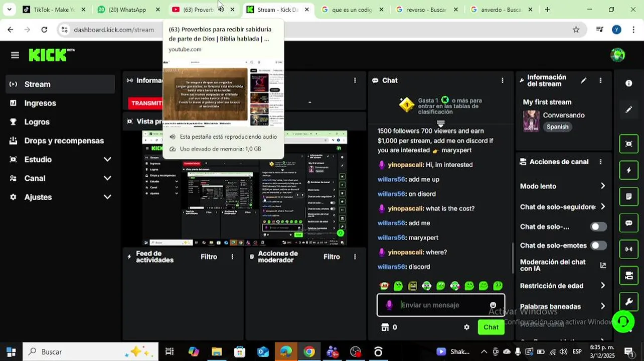Image resolution: width=644 pixels, height=361 pixels.
Task: Open the Acciones de canal three-dot menu
Action: pos(600,161)
